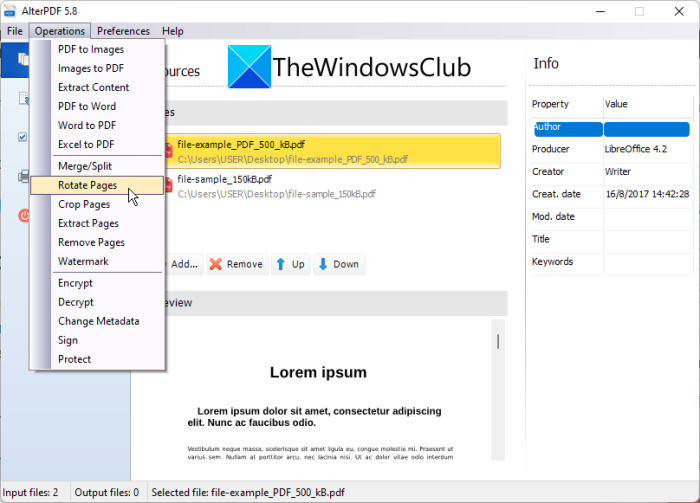Image resolution: width=700 pixels, height=503 pixels.
Task: Click the 16/8/2017 14:42:28 value
Action: (647, 194)
